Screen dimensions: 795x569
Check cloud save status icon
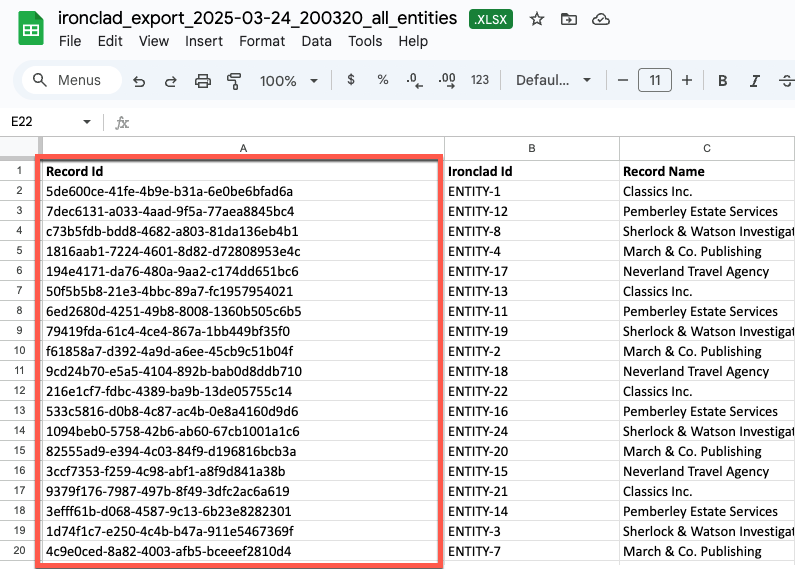coord(600,19)
